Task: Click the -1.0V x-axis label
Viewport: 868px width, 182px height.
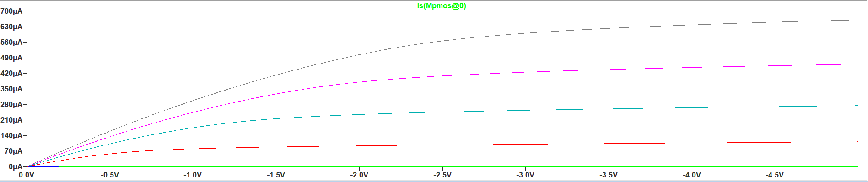Action: coord(193,175)
